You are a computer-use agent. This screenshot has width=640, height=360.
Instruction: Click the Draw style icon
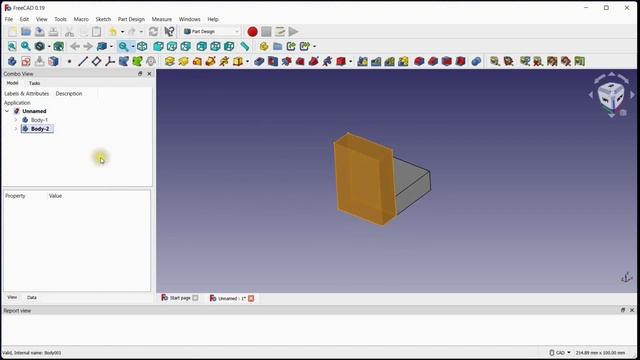click(40, 46)
